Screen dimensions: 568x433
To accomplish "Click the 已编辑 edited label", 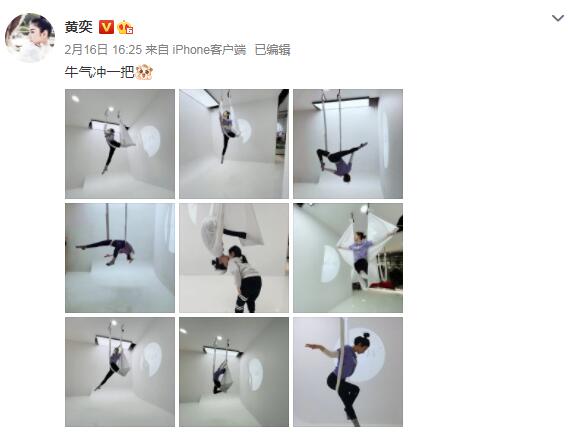I will (272, 50).
